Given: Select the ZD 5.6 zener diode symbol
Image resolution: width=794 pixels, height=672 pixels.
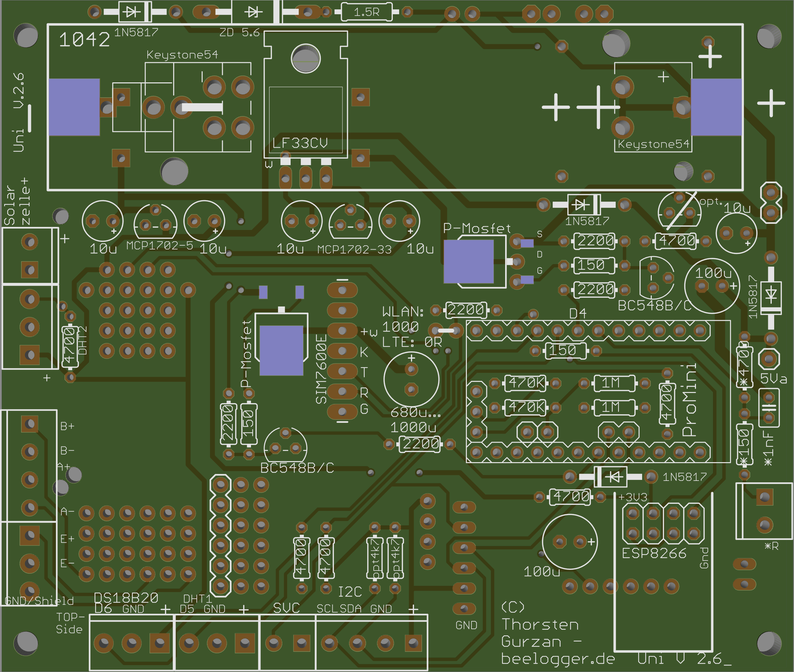Looking at the screenshot, I should tap(253, 12).
